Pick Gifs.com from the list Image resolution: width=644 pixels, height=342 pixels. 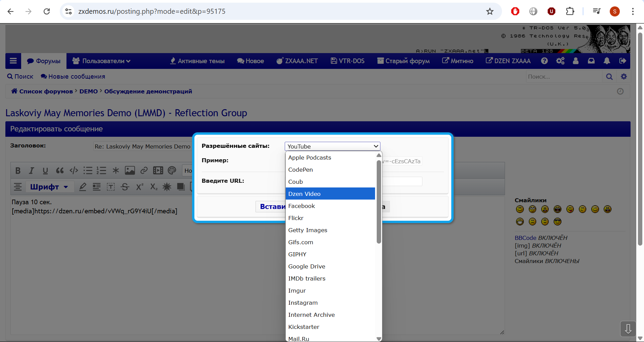pos(330,242)
